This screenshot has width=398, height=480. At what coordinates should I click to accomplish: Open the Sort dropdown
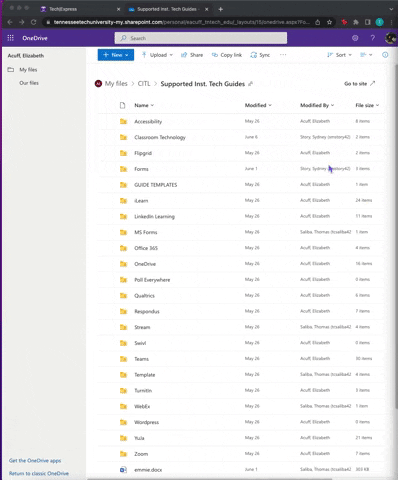click(x=339, y=55)
